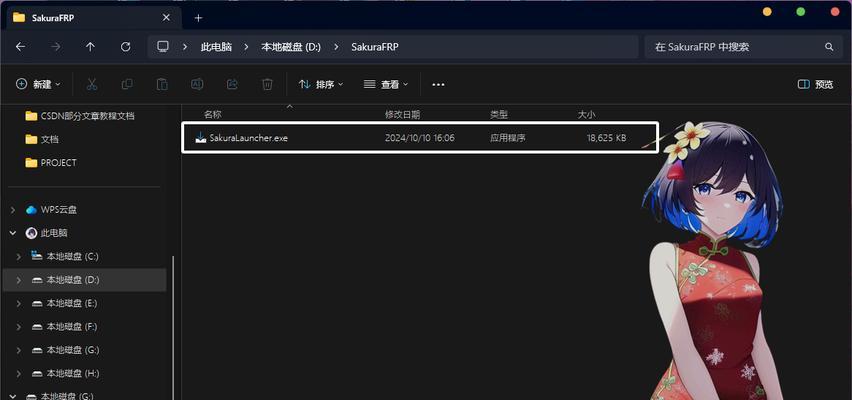
Task: Click the search magnifier icon
Action: point(829,47)
